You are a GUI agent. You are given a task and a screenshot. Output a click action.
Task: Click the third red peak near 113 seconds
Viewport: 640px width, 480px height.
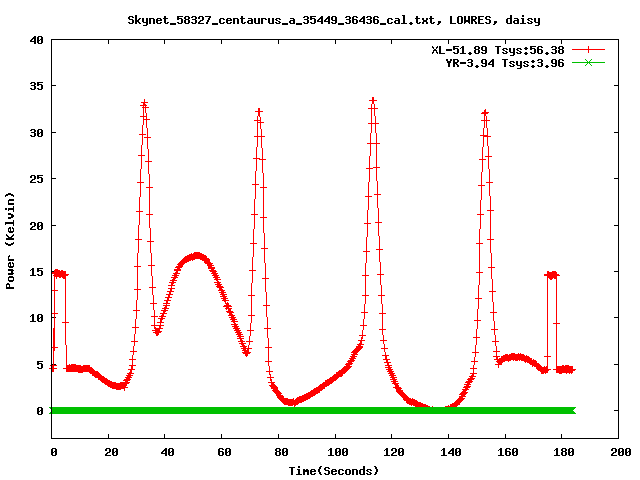click(x=373, y=100)
